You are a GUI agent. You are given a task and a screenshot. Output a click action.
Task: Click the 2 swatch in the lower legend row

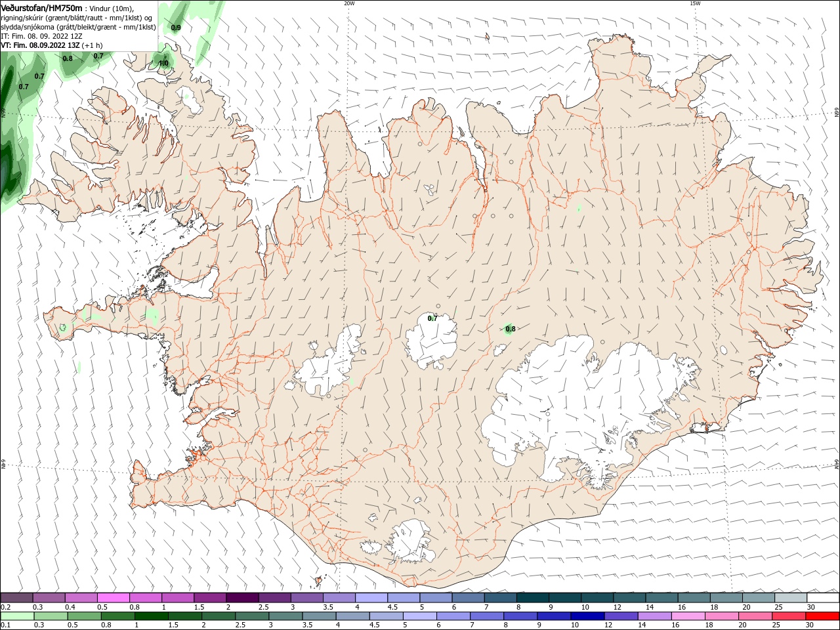tap(218, 616)
